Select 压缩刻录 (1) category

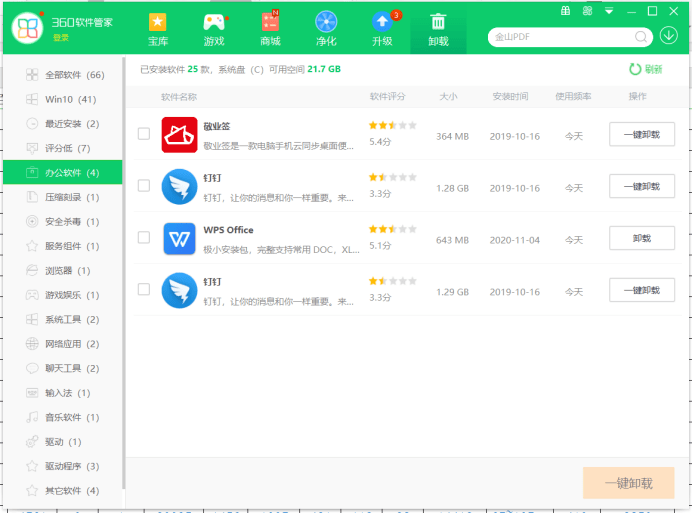coord(63,197)
